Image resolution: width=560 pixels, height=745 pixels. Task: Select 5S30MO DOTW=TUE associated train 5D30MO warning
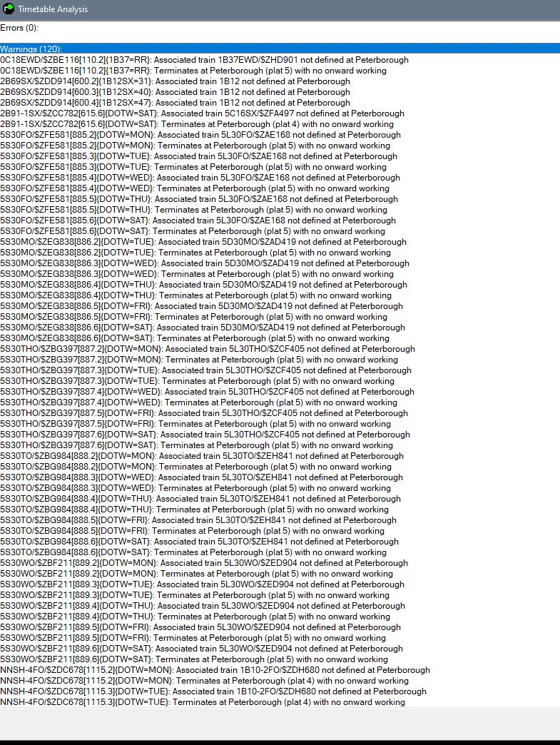203,242
